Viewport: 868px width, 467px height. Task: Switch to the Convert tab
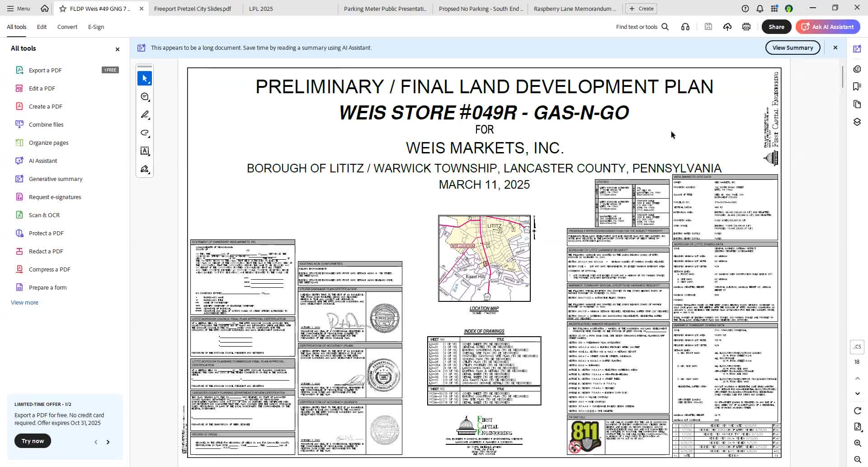(67, 27)
